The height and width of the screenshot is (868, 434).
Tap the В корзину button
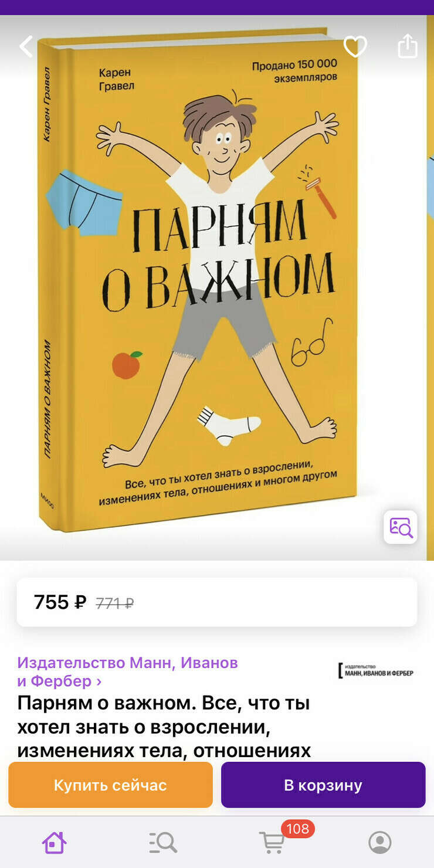323,785
